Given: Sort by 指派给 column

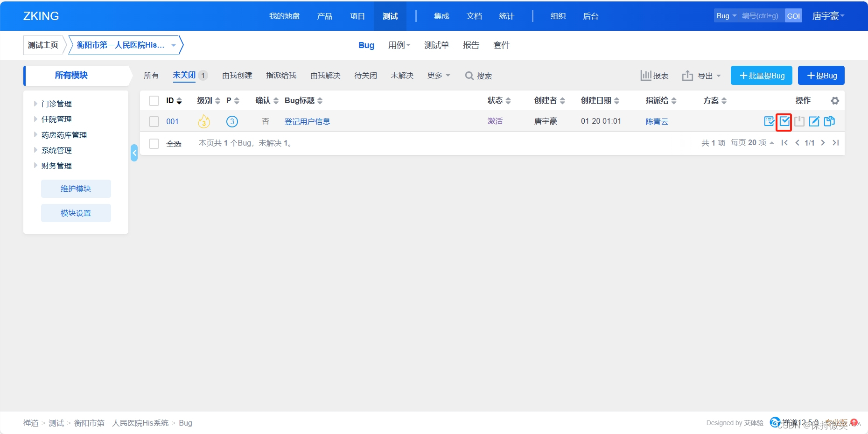Looking at the screenshot, I should click(x=661, y=100).
